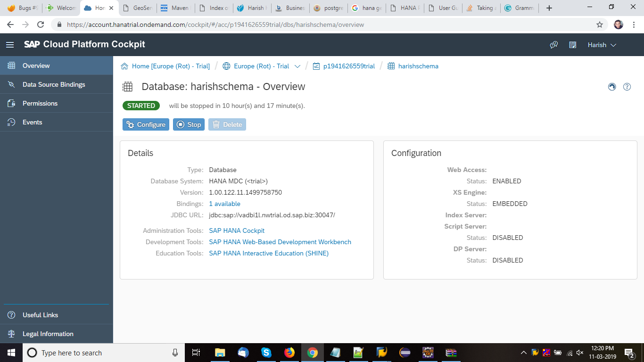Click the help question mark icon

coord(627,87)
